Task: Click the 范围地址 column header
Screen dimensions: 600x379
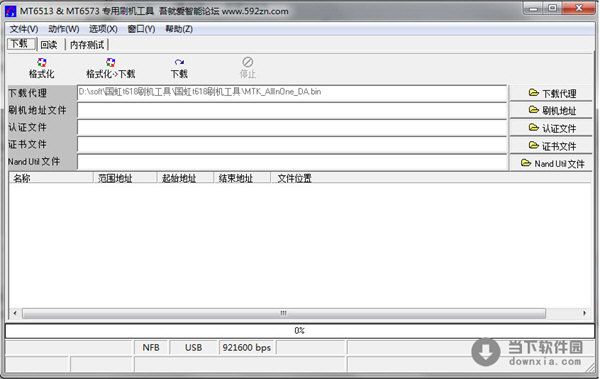Action: (x=125, y=178)
